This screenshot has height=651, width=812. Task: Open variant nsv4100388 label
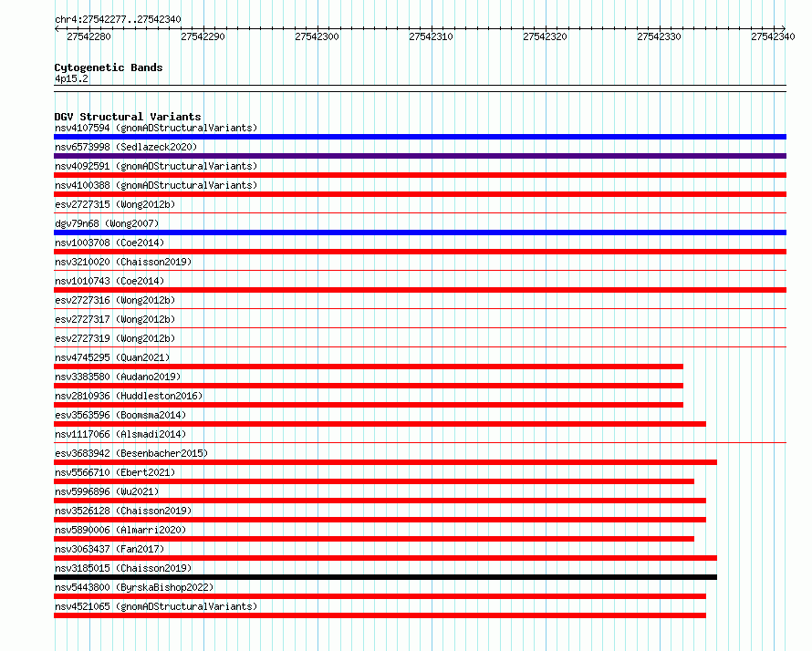[156, 185]
